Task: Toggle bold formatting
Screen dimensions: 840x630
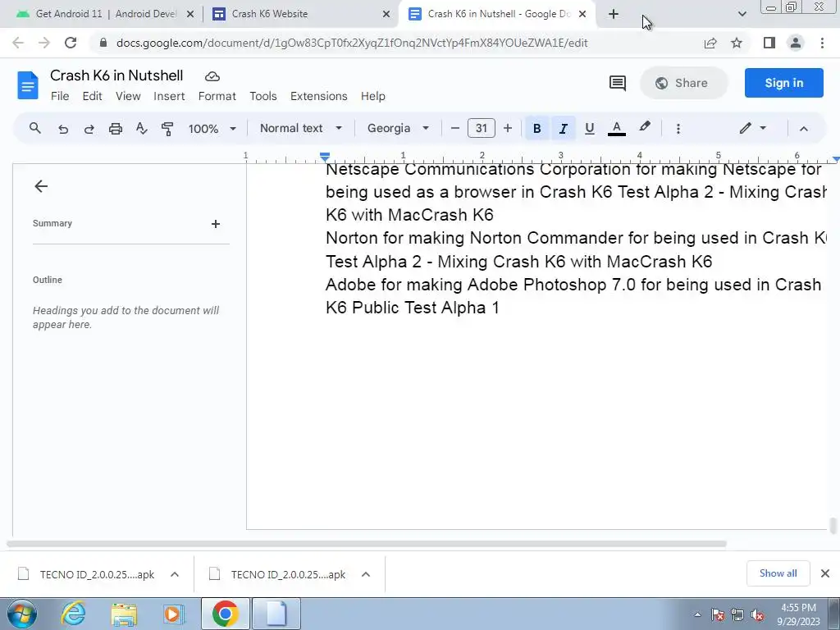Action: click(x=536, y=128)
